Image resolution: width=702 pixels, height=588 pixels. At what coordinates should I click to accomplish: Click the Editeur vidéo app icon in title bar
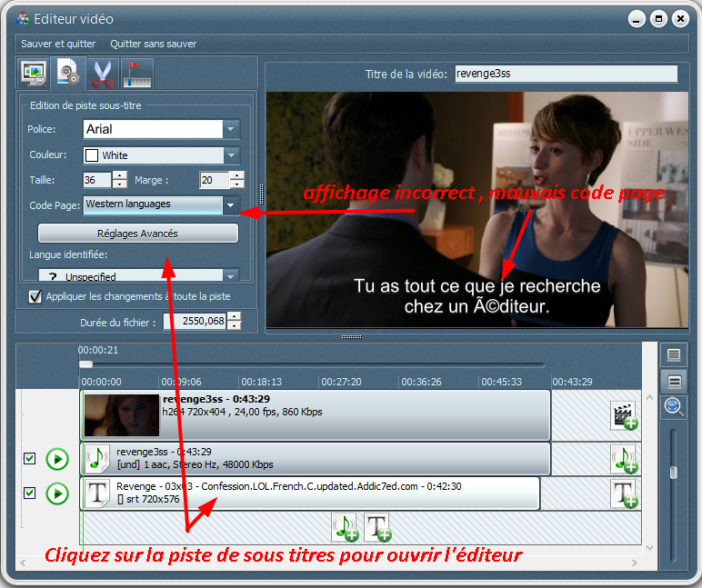pos(23,19)
